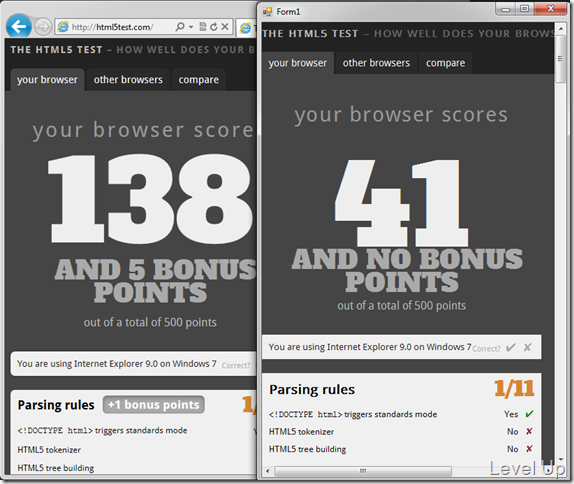This screenshot has height=484, width=574.
Task: Click 'You are using Internet Explorer 9.0' text in Form1
Action: coord(370,347)
